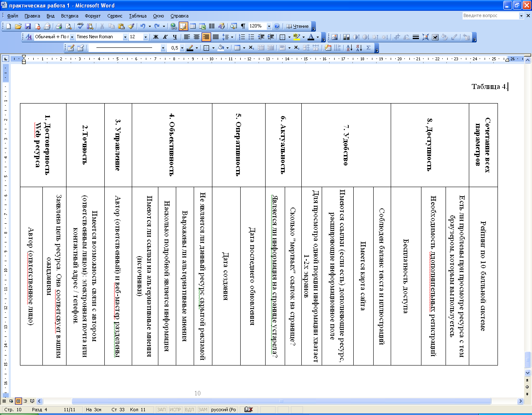Toggle right text alignment
Viewport: 532px width, 415px height.
206,37
